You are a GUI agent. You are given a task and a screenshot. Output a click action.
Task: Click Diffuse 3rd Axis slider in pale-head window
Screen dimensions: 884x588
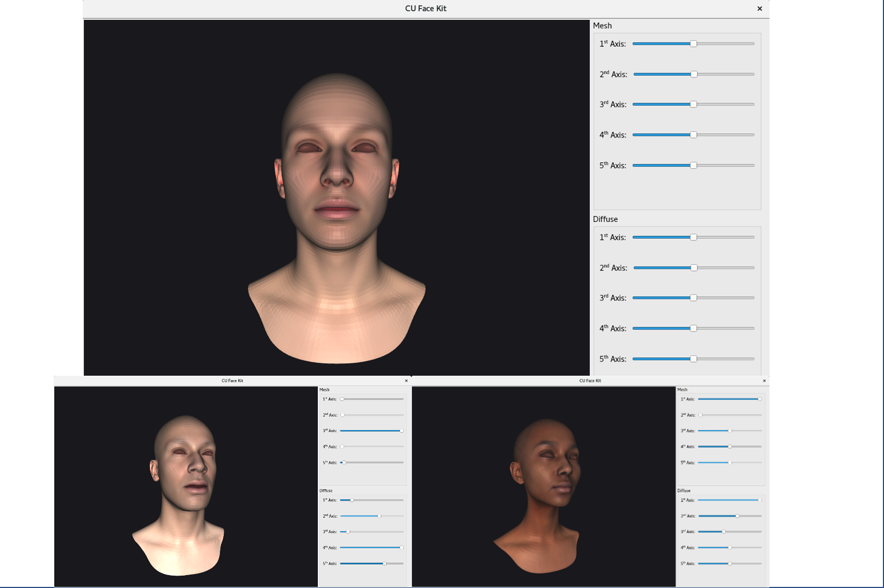click(372, 532)
